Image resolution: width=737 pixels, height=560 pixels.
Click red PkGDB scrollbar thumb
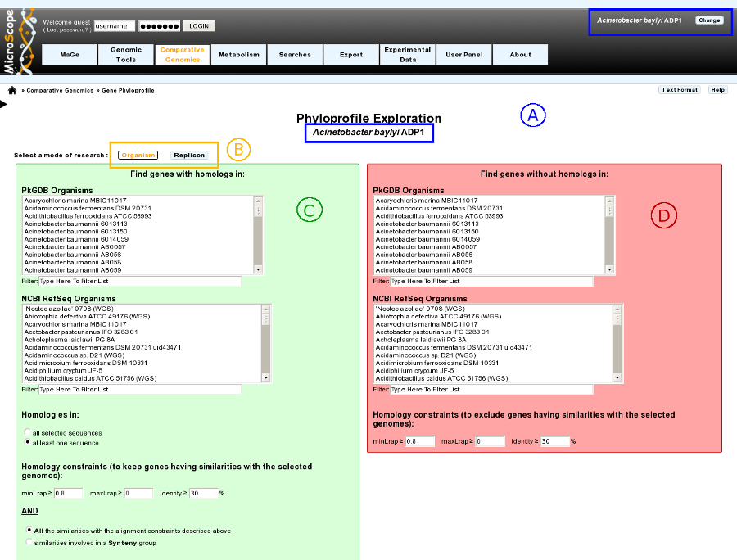(609, 210)
